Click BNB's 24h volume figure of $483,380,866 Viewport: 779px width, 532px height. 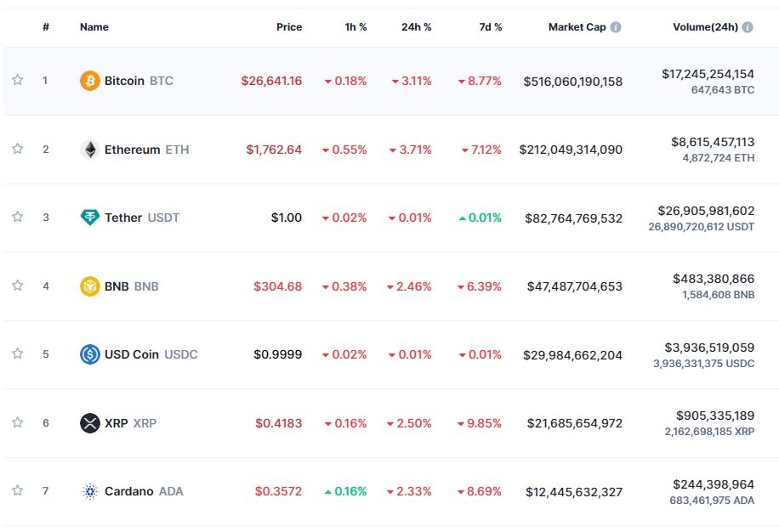tap(713, 279)
